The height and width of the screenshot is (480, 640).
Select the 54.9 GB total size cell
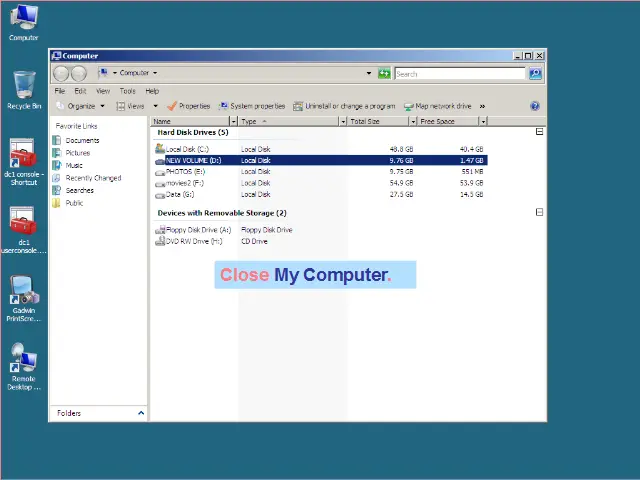[x=401, y=183]
